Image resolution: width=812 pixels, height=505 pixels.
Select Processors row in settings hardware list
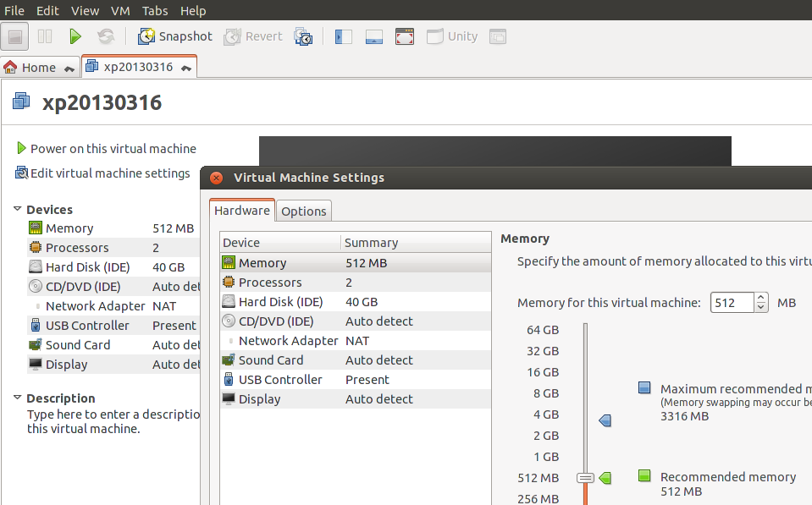tap(356, 283)
